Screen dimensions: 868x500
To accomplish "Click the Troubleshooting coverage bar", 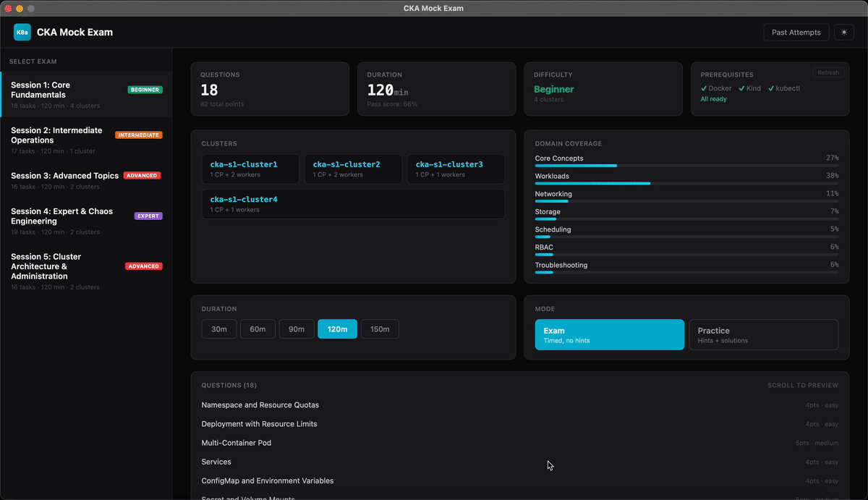I will (x=687, y=272).
